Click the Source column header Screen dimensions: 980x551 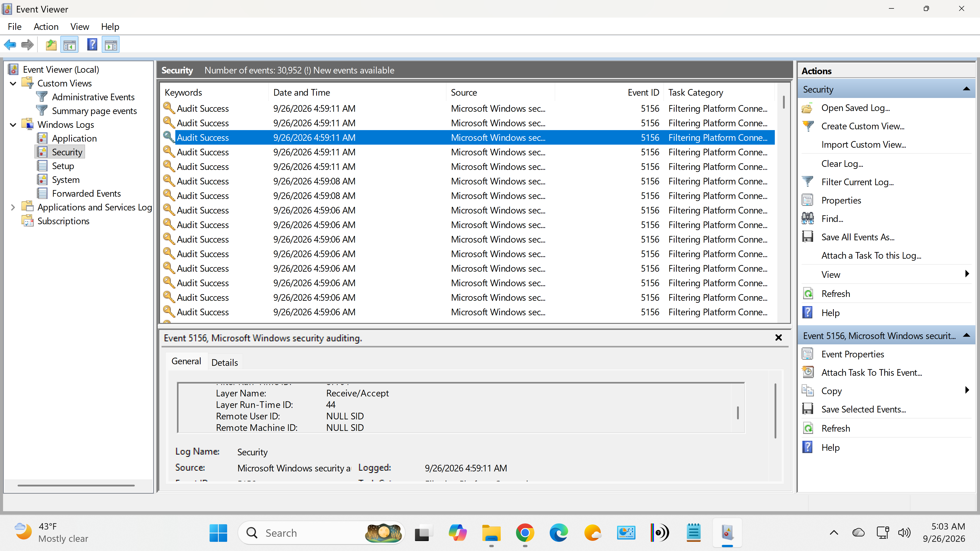500,92
